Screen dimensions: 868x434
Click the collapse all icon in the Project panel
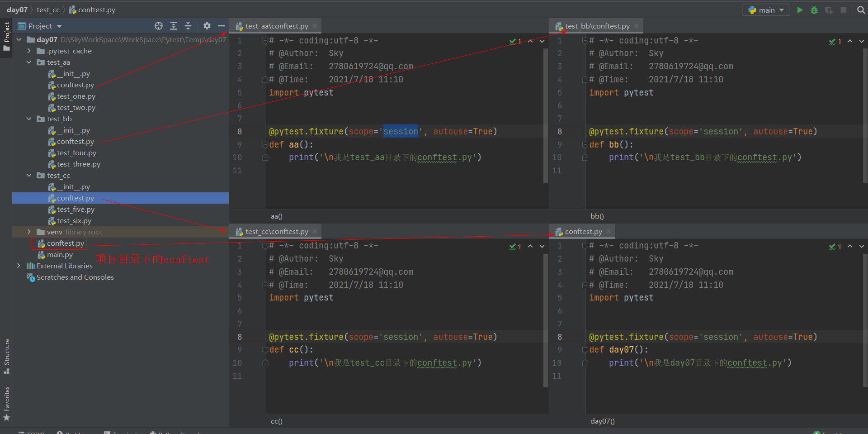click(189, 26)
